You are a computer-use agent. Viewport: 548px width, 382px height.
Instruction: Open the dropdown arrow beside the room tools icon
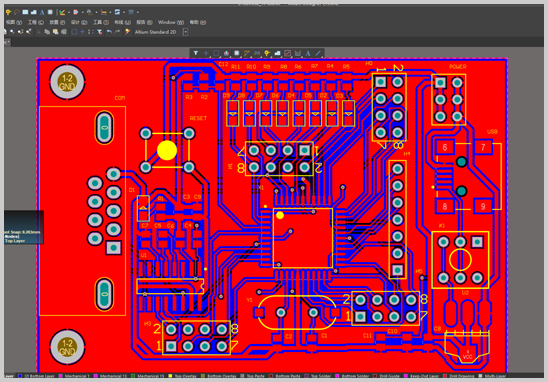coord(124,12)
